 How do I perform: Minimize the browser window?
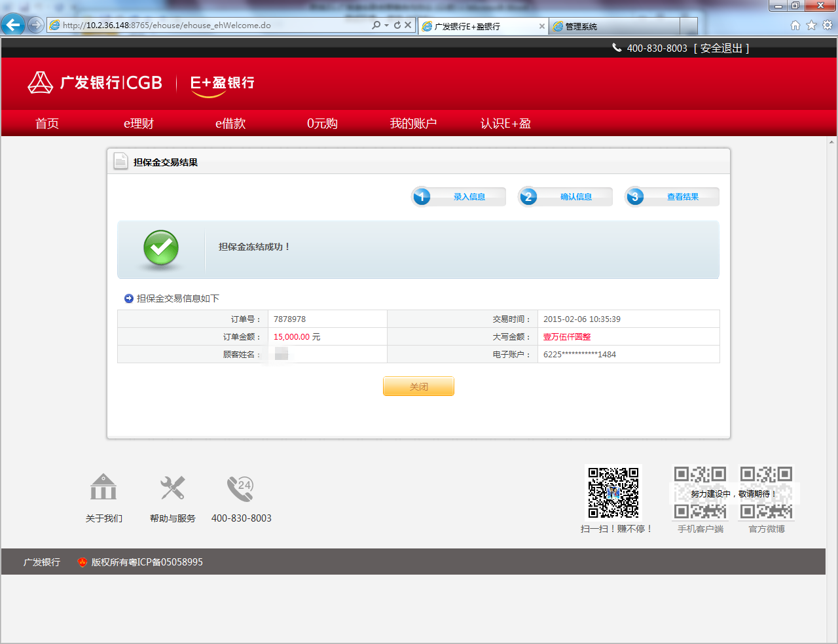click(x=778, y=6)
